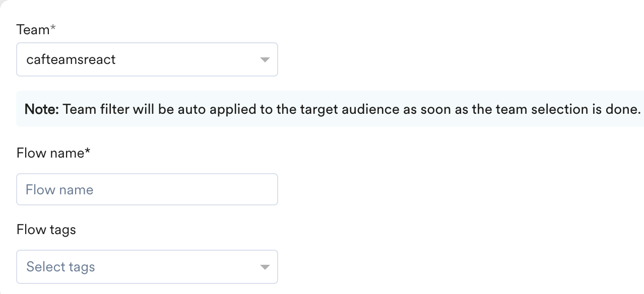The image size is (644, 294).
Task: Click the Flow tags caret icon
Action: (x=265, y=267)
